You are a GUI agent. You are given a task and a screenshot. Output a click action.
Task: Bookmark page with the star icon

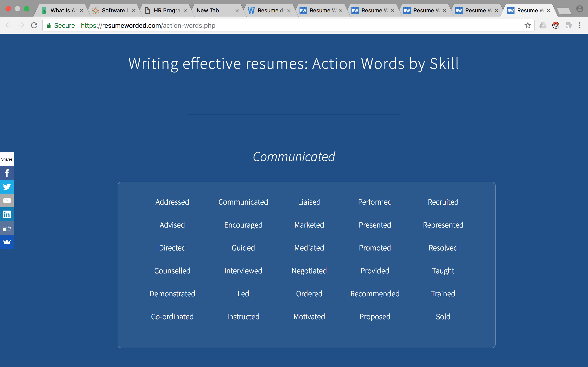click(528, 25)
